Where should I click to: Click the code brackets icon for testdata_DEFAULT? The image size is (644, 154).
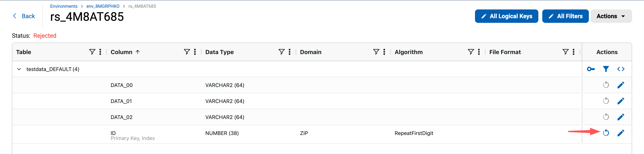[x=621, y=69]
